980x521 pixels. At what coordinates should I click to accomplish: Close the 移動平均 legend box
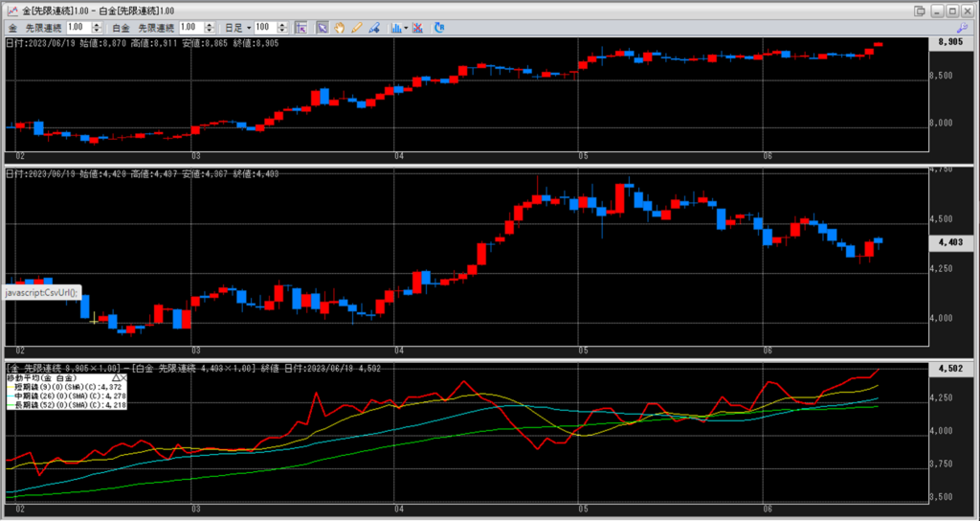pos(124,379)
